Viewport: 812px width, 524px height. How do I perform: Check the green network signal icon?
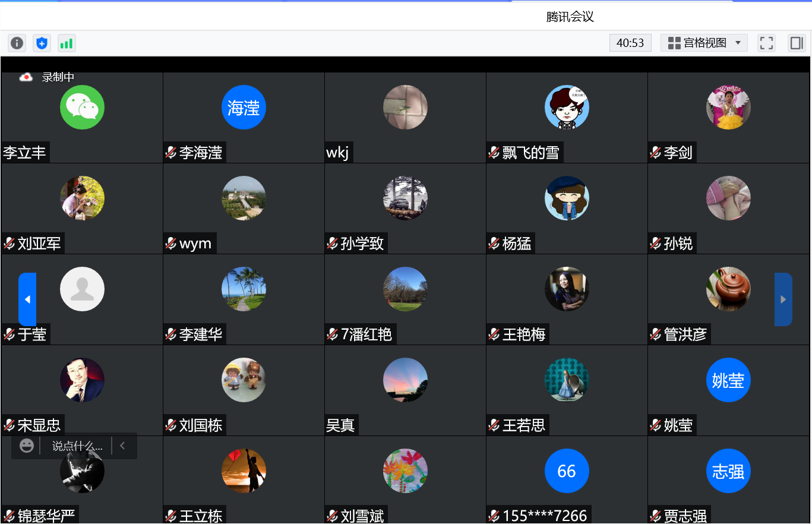[x=67, y=43]
